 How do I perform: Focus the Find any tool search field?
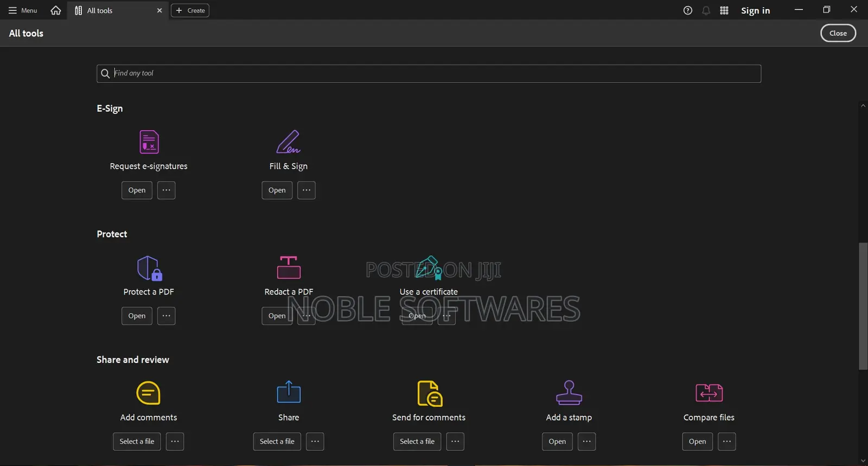[x=429, y=73]
